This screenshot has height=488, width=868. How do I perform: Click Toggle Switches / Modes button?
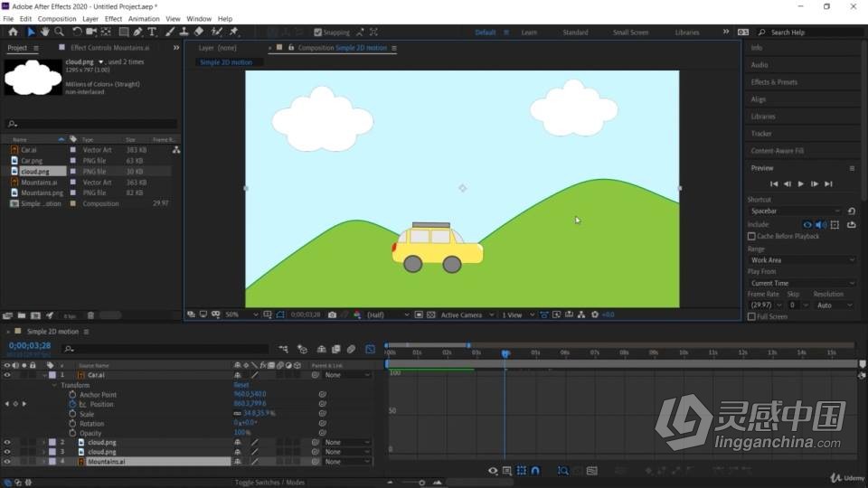(269, 483)
